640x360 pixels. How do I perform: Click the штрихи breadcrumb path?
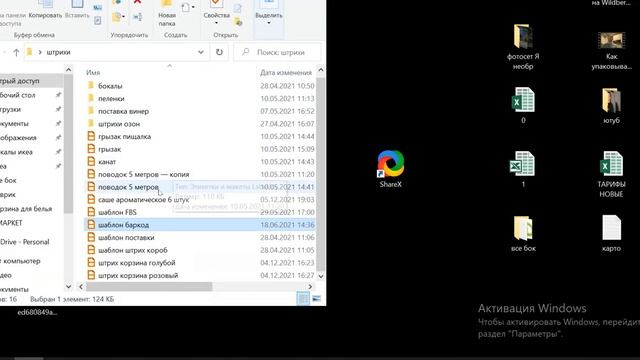pyautogui.click(x=58, y=52)
